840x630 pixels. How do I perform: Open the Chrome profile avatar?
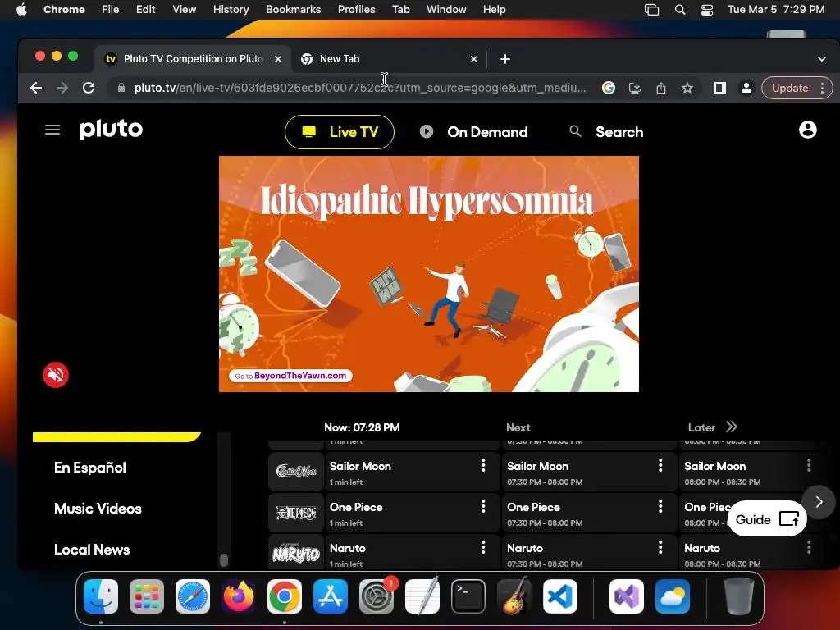pyautogui.click(x=746, y=88)
